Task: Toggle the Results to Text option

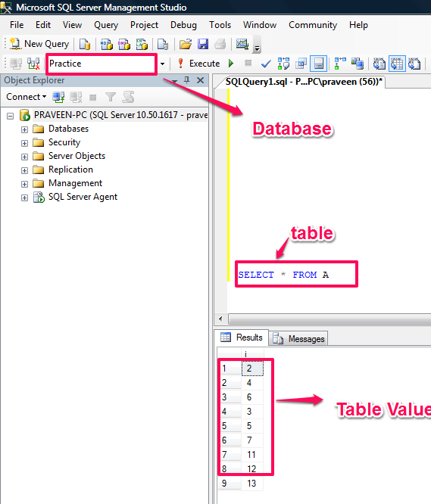Action: click(379, 64)
